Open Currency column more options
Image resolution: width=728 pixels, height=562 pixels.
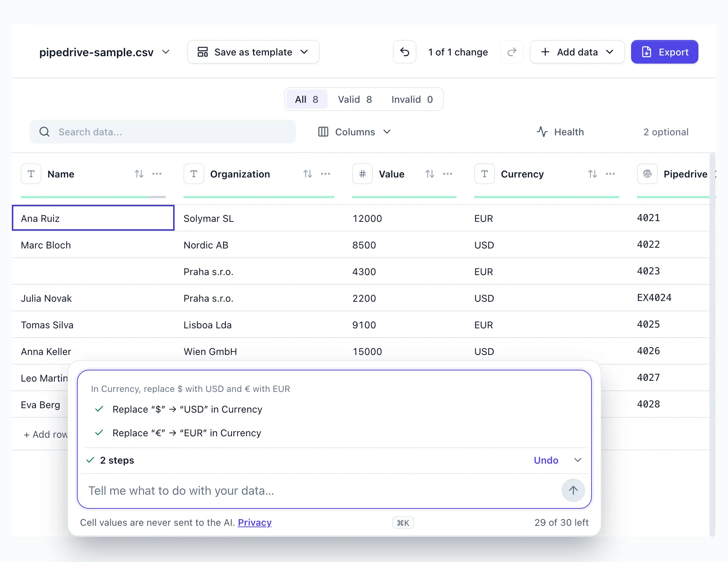(x=610, y=174)
